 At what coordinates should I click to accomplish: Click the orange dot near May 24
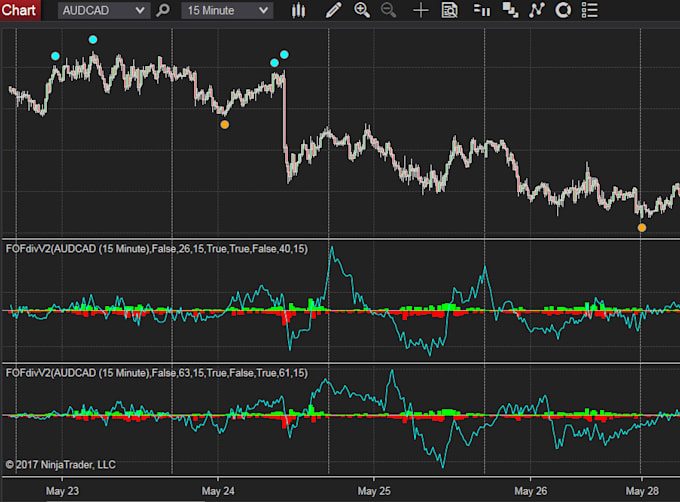pos(224,125)
